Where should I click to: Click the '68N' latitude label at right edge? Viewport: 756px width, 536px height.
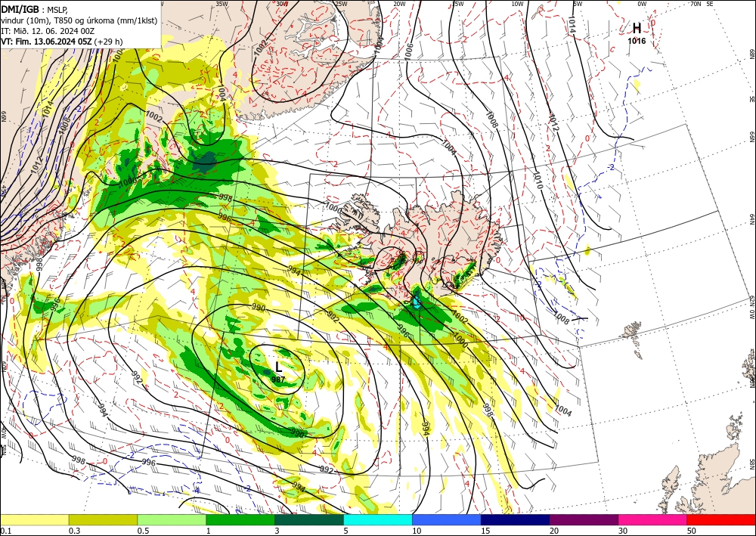752,54
